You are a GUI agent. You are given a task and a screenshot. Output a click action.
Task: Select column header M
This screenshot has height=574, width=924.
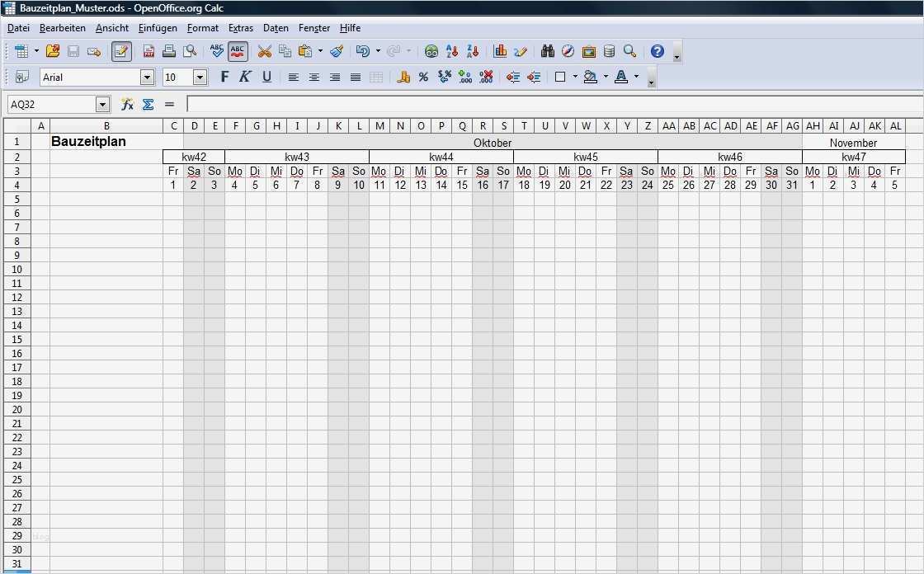pos(379,125)
